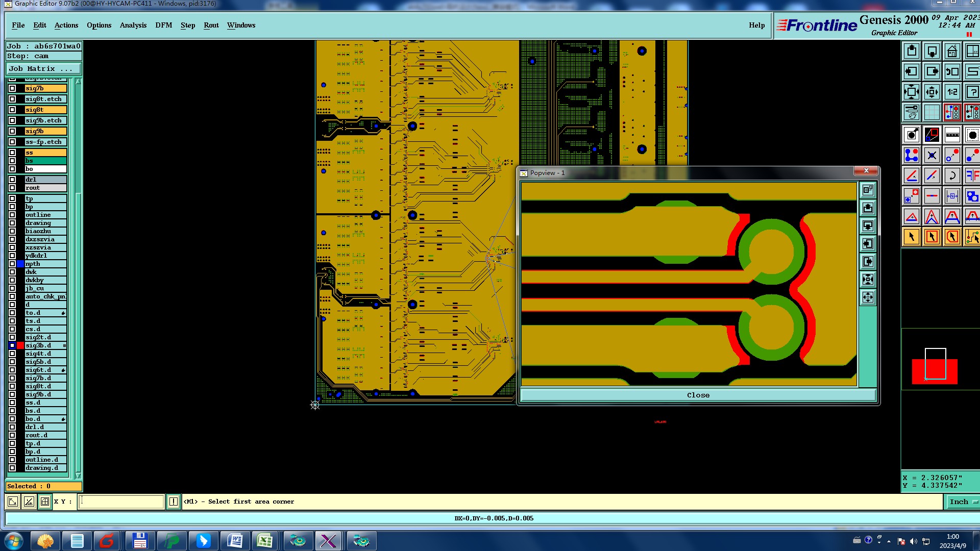Select the ruler measure tool icon

coord(952,135)
